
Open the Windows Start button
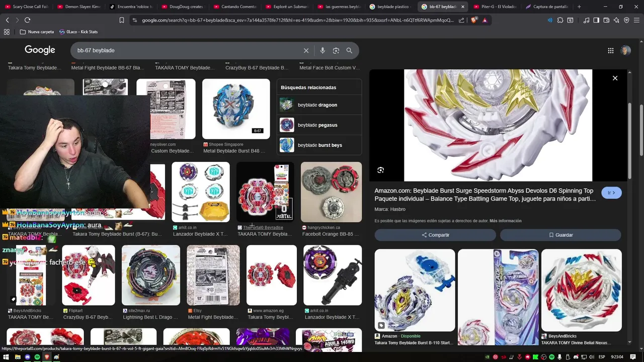coord(6,357)
